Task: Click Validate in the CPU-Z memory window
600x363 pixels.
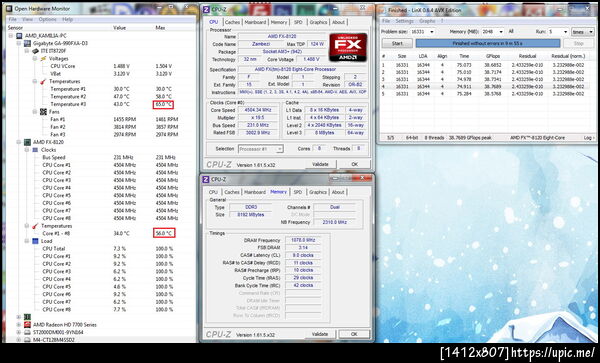Action: point(320,334)
